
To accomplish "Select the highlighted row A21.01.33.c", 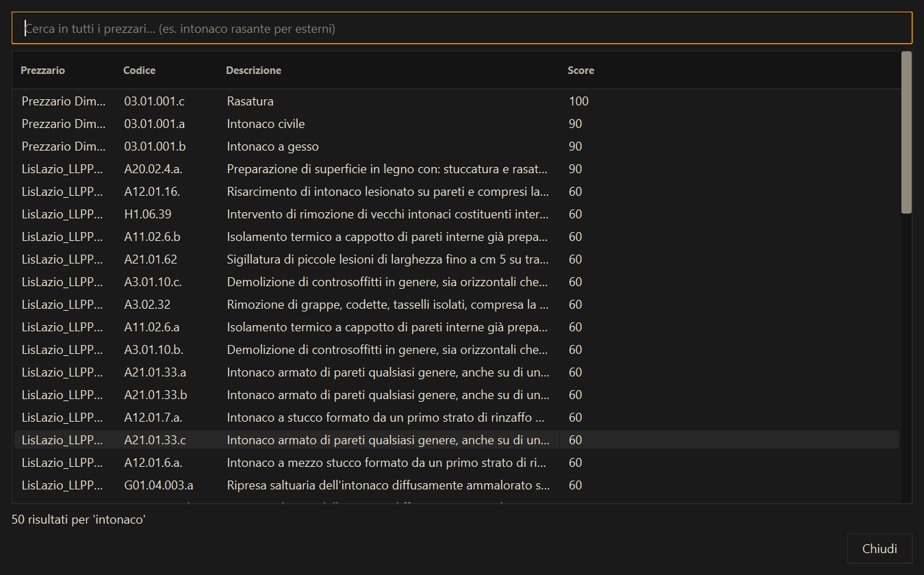I will (457, 440).
